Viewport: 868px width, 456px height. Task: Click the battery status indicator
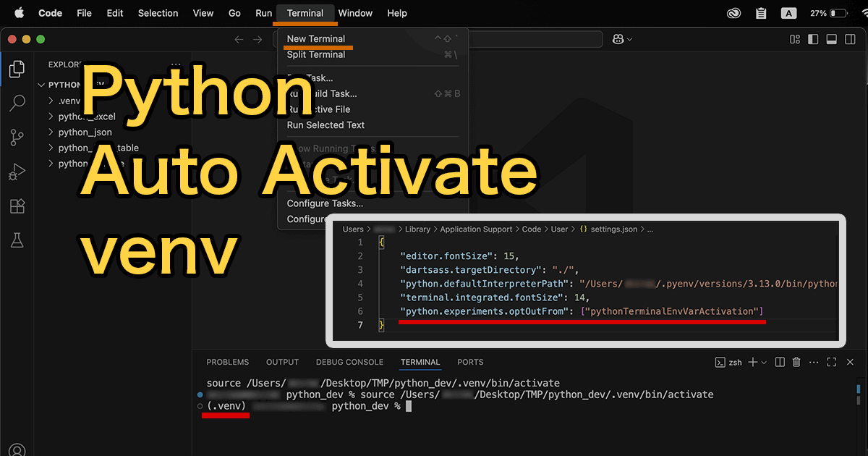[x=829, y=13]
